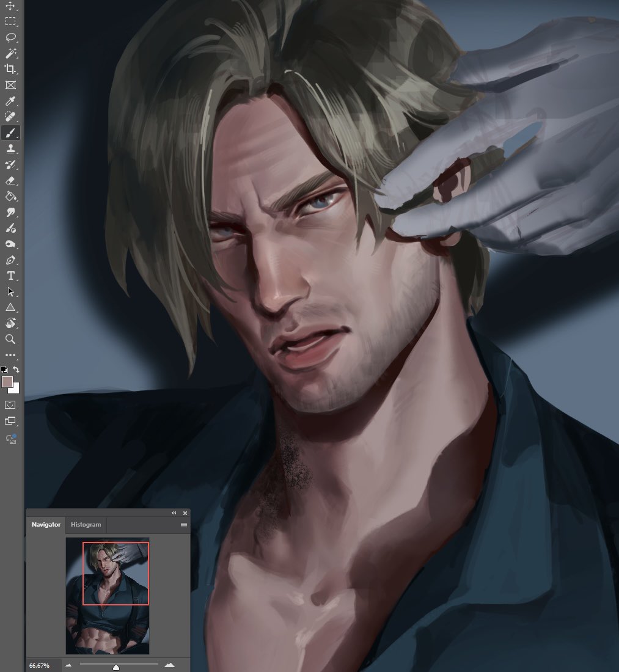Select the Sponge tool below Dodge
619x672 pixels.
(x=10, y=244)
